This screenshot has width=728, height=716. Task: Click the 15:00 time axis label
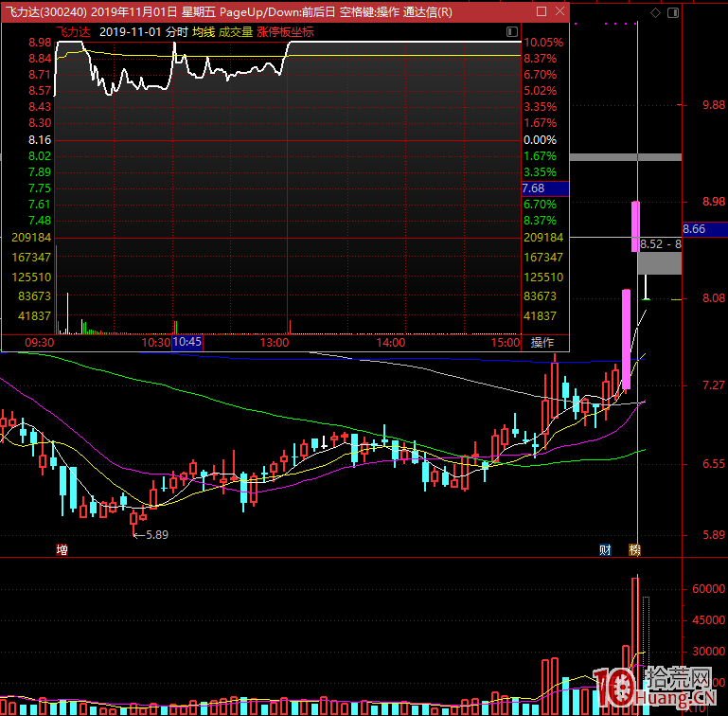coord(506,343)
